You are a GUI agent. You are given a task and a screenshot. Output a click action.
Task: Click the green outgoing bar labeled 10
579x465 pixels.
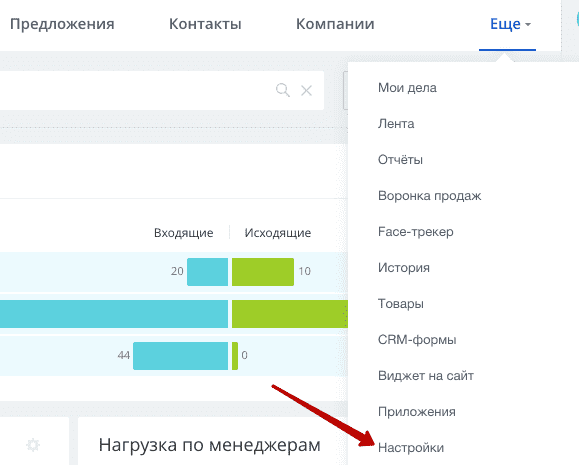tap(263, 272)
